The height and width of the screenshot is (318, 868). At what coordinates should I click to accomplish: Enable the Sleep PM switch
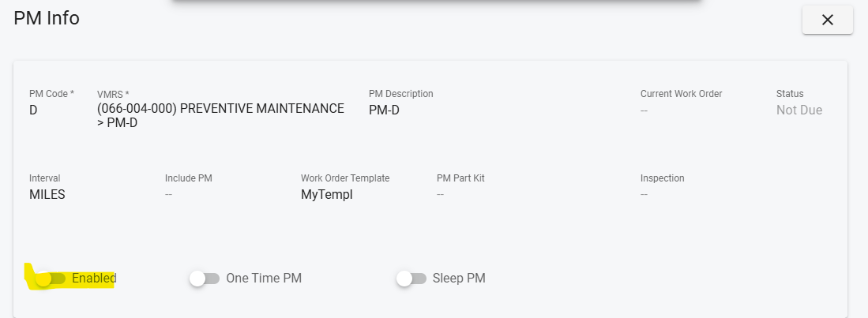click(x=411, y=279)
